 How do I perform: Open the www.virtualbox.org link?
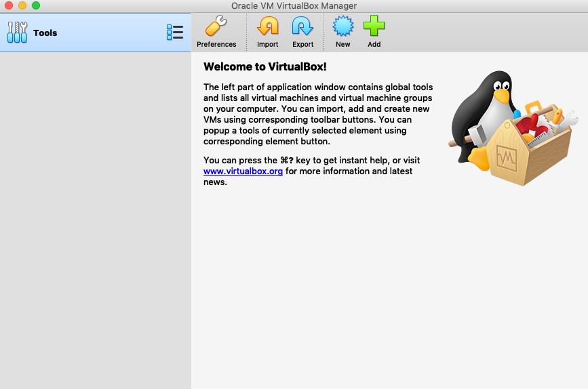point(243,171)
